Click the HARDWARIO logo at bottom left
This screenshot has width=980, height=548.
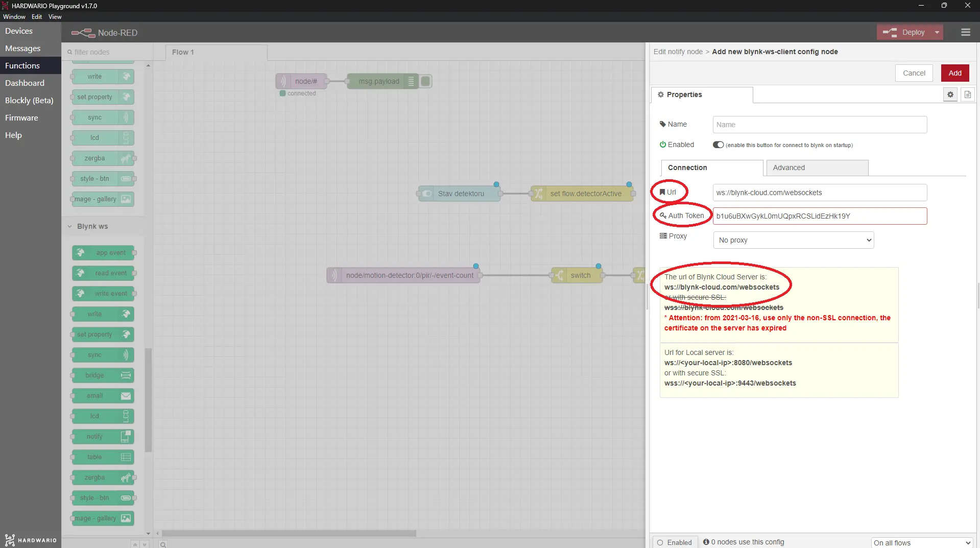pyautogui.click(x=31, y=540)
